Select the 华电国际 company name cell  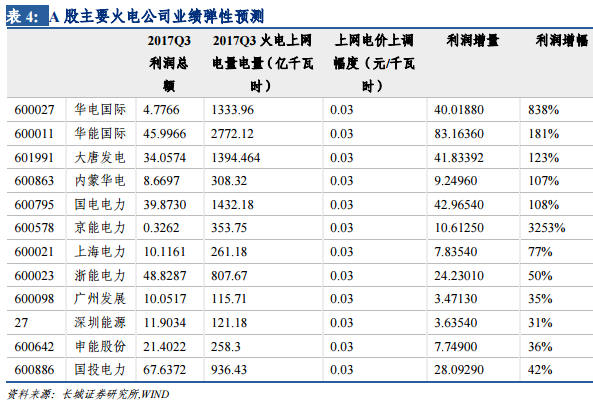click(100, 109)
